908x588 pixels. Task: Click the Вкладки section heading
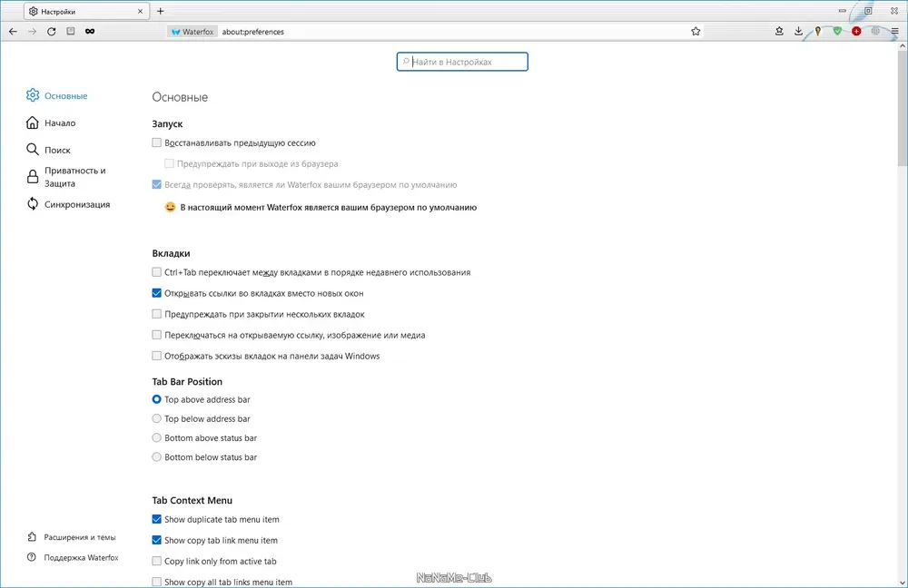click(x=171, y=253)
